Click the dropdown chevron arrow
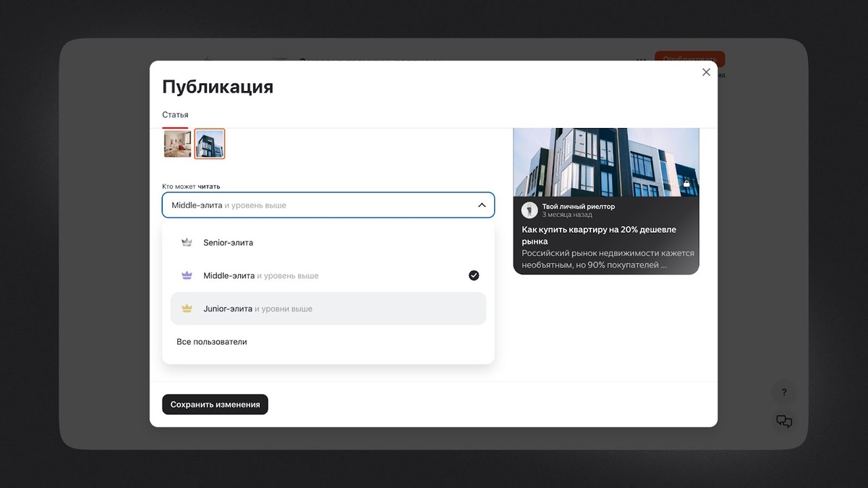 click(x=482, y=205)
